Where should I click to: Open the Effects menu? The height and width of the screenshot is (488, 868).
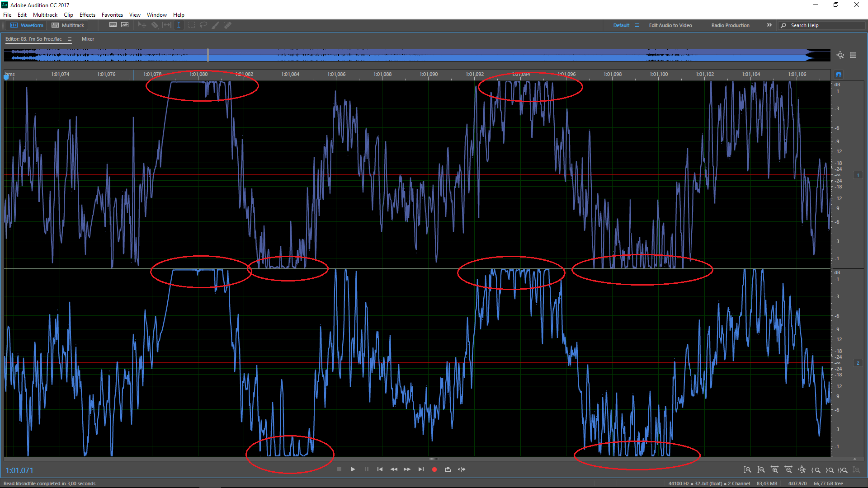pos(87,15)
